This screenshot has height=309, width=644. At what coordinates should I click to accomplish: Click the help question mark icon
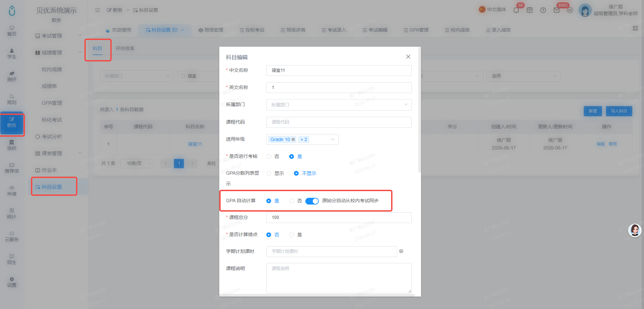tap(543, 10)
